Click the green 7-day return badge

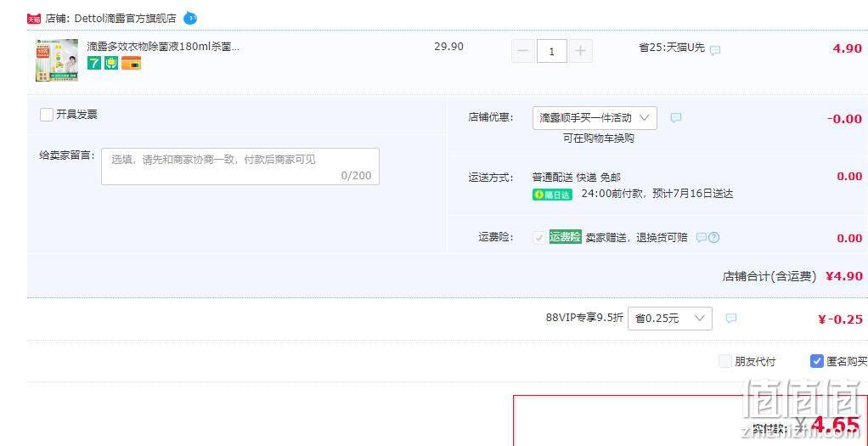coord(94,63)
